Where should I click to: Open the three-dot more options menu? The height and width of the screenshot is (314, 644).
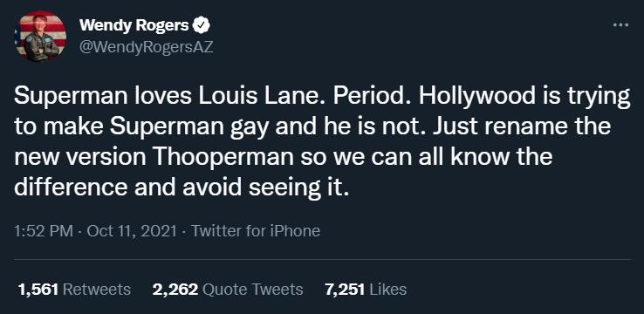pos(620,25)
